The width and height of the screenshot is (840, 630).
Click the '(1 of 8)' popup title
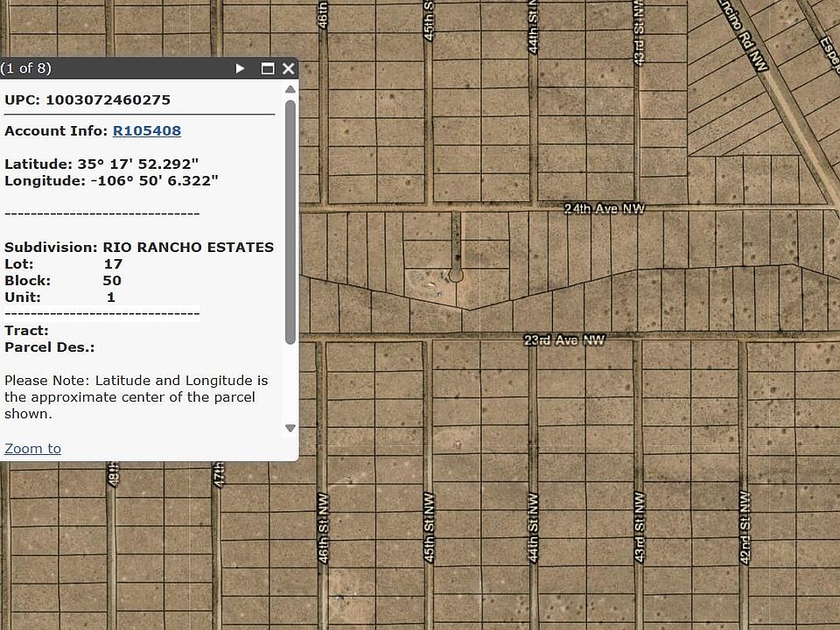pos(26,68)
